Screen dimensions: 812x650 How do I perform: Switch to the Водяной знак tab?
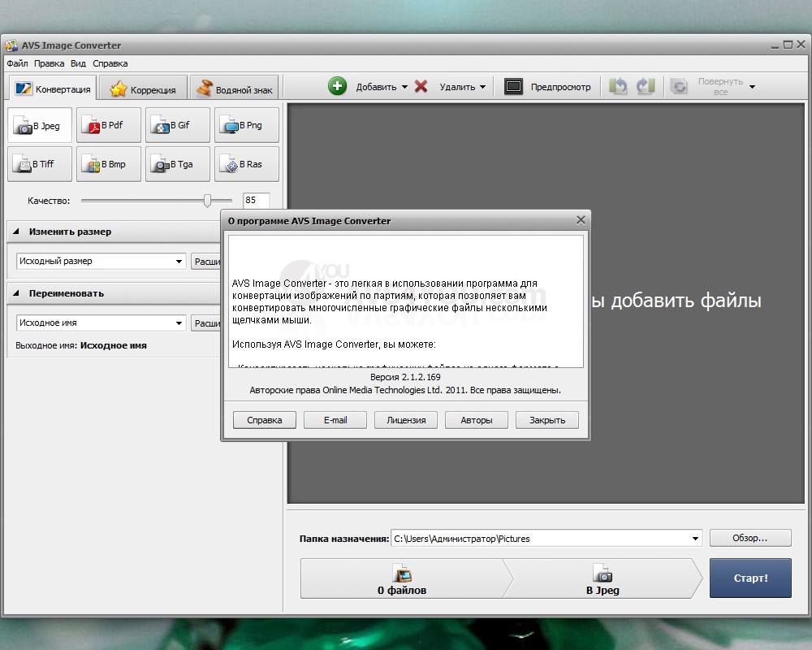point(234,89)
